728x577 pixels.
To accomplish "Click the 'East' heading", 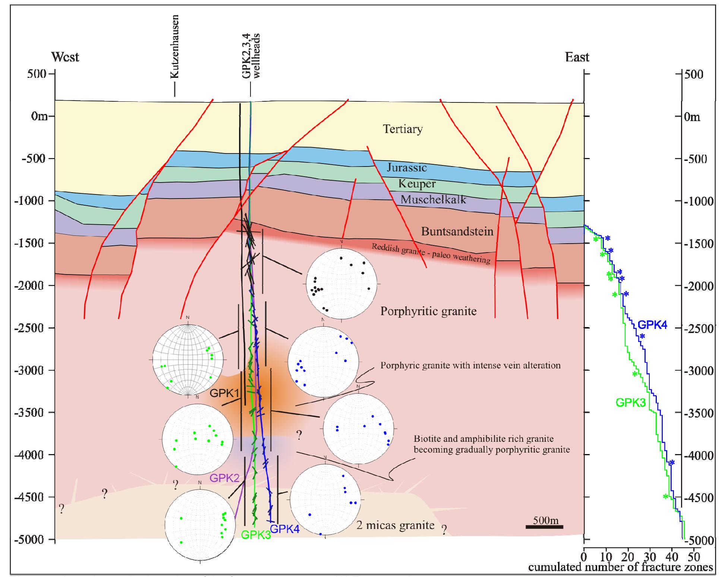I will click(x=577, y=57).
